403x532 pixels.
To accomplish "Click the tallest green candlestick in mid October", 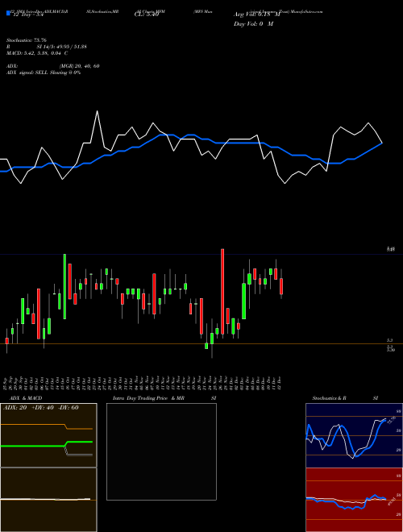I will coord(64,286).
